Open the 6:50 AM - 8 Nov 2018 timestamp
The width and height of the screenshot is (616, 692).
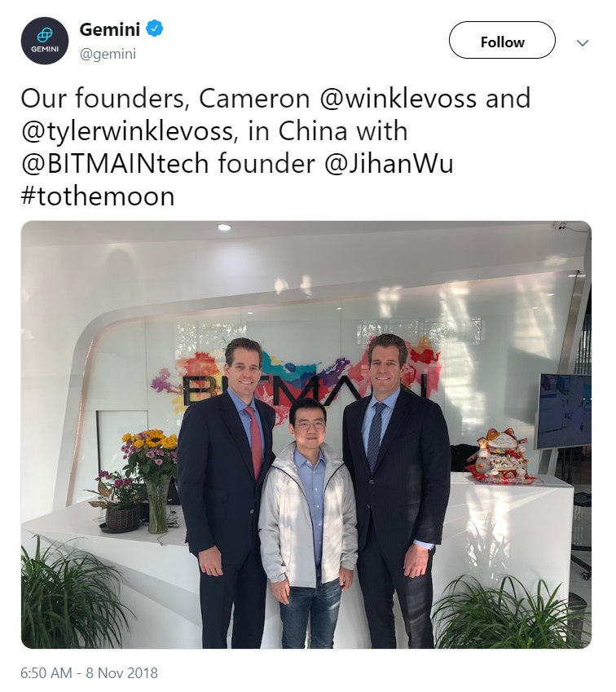click(89, 673)
